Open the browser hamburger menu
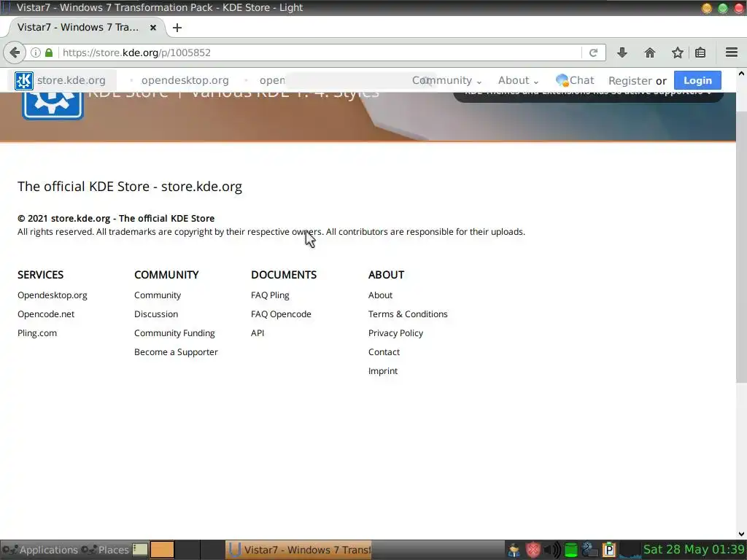Image resolution: width=747 pixels, height=560 pixels. (732, 52)
